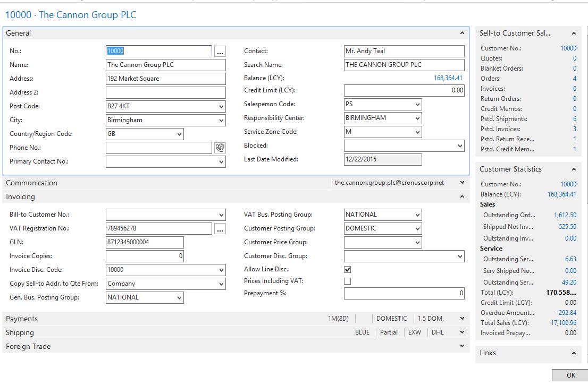Click the Address field with 192 Market Square

[166, 79]
